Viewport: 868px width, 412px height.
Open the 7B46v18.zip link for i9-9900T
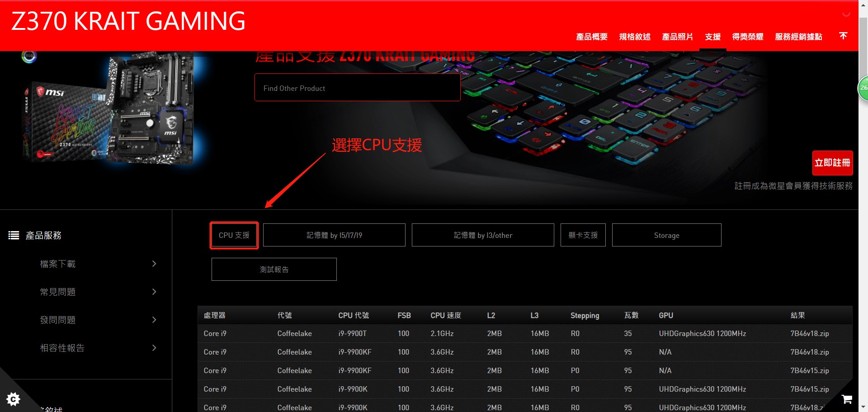click(809, 333)
